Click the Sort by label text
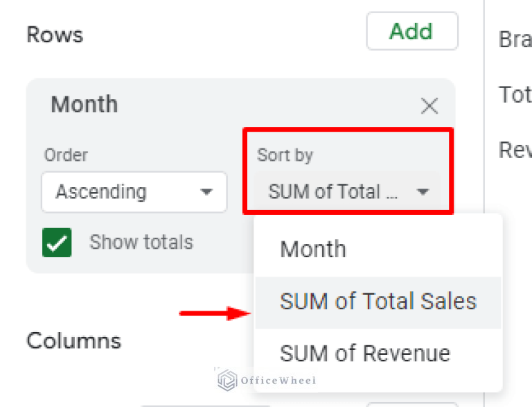 pyautogui.click(x=285, y=155)
